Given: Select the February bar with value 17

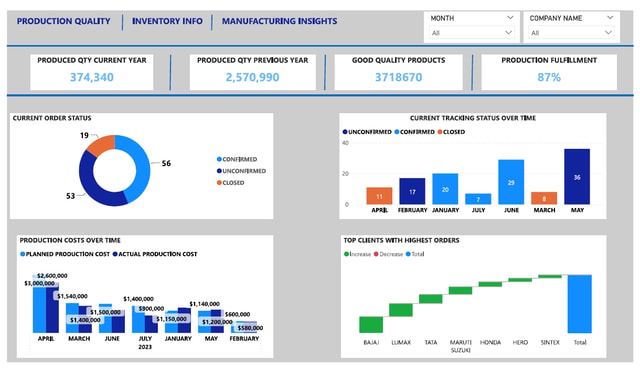Looking at the screenshot, I should [412, 191].
